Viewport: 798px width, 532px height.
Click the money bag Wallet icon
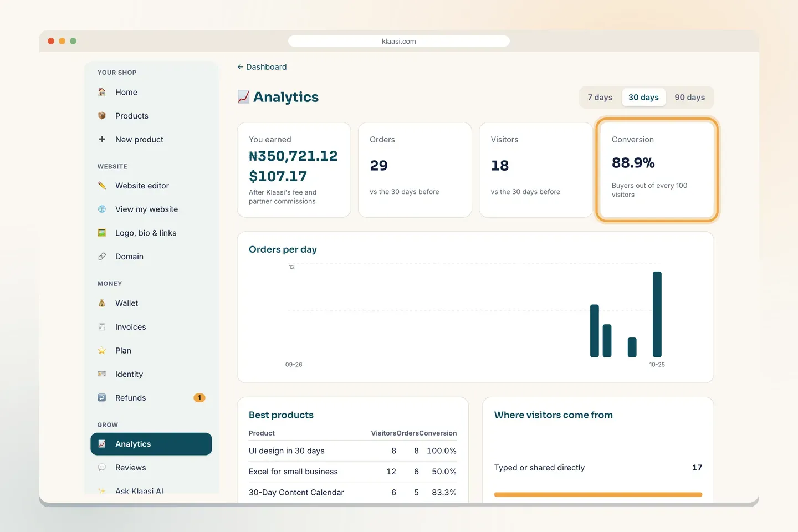coord(102,303)
